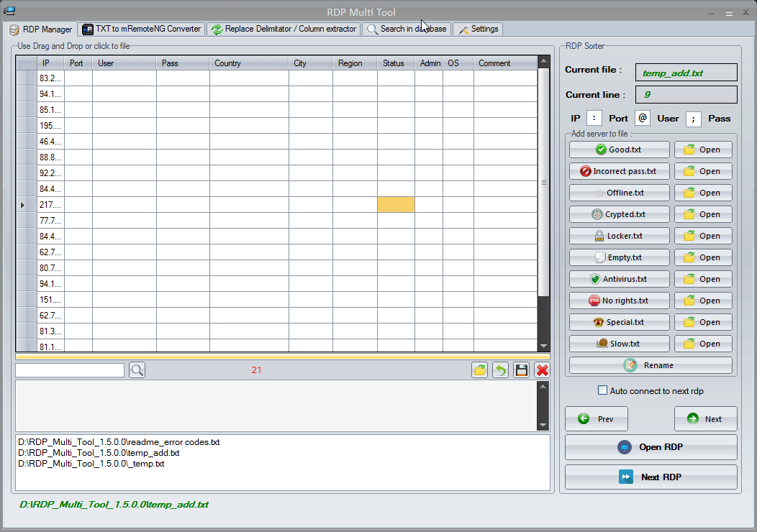Click the Open button beside Offline.txt
This screenshot has height=532, width=757.
[704, 193]
